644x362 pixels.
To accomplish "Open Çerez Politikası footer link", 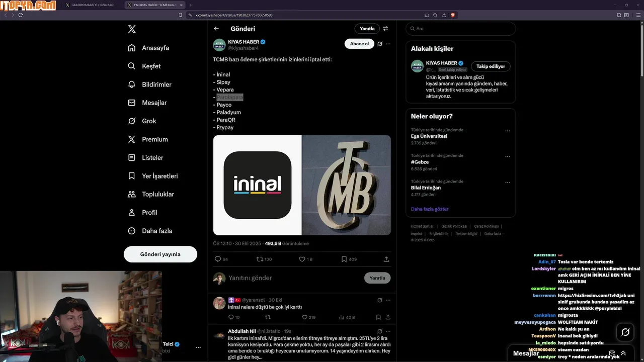I will pyautogui.click(x=487, y=226).
